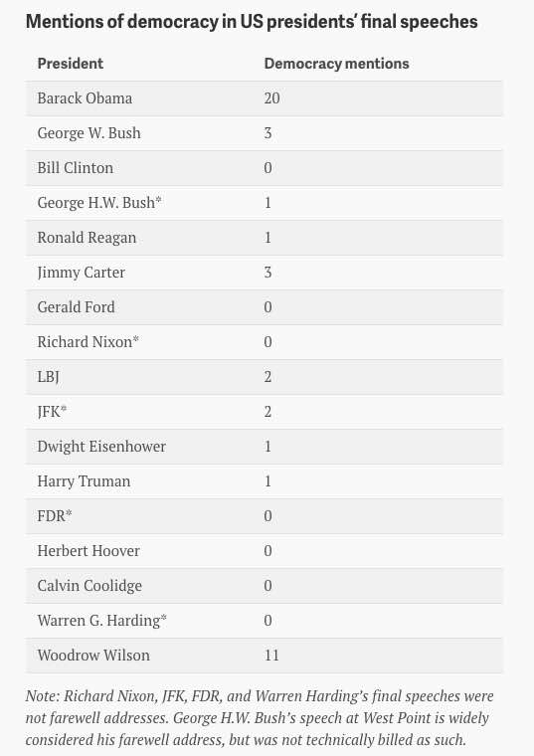Select Warren G. Harding* entry
The image size is (534, 756).
pos(102,621)
